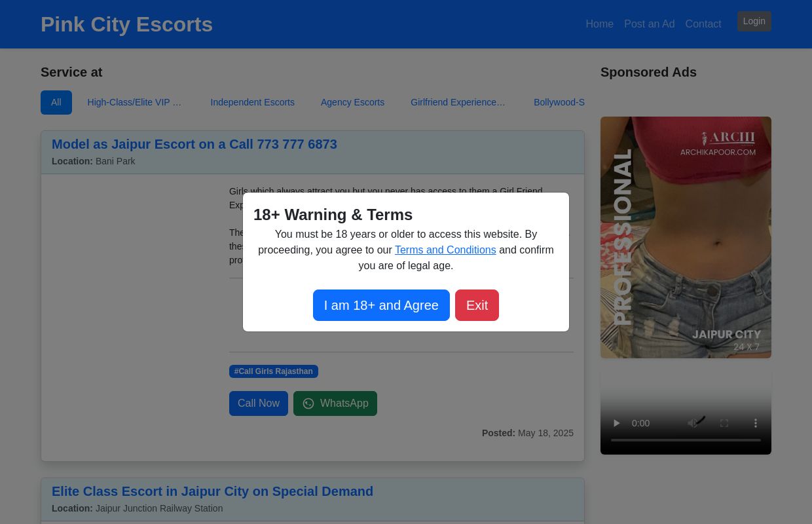Open the video more-options menu
Image resolution: width=812 pixels, height=524 pixels.
pyautogui.click(x=756, y=423)
